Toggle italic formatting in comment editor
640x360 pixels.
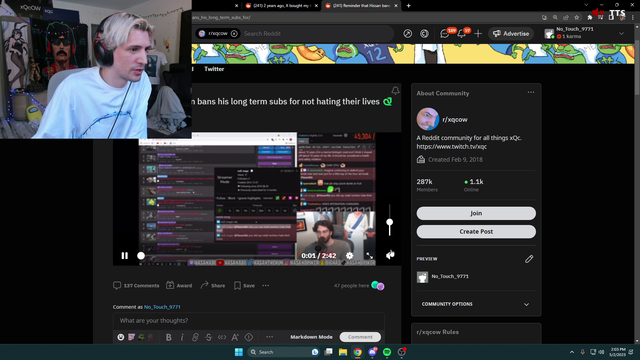182,337
